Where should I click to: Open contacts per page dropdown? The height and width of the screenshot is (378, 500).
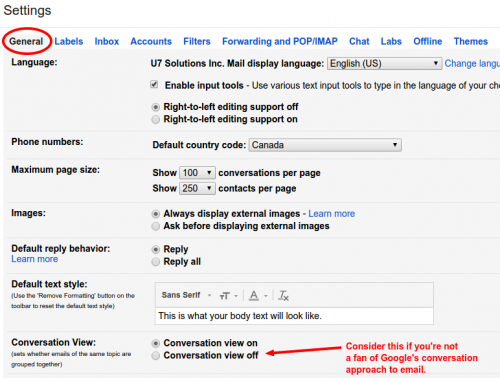click(197, 188)
